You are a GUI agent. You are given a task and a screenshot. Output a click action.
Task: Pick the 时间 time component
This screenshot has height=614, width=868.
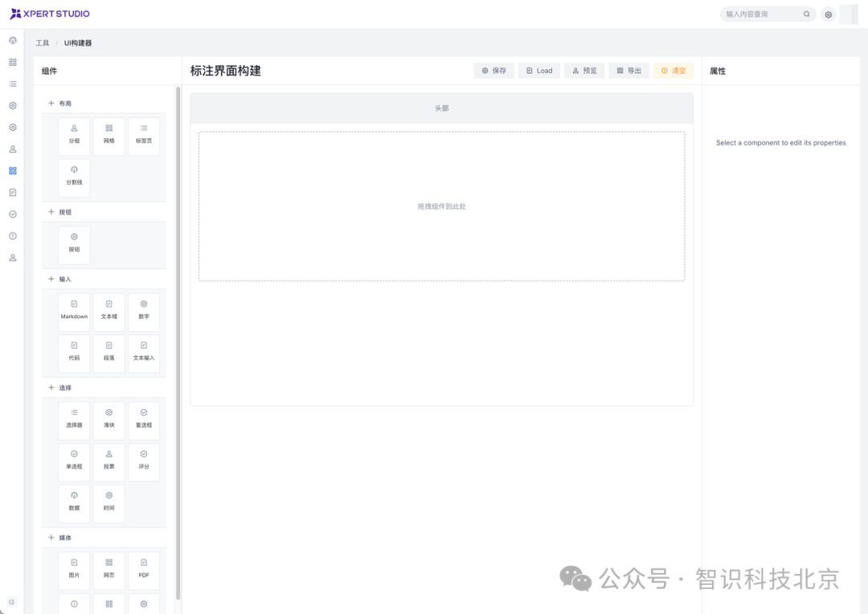pos(109,503)
